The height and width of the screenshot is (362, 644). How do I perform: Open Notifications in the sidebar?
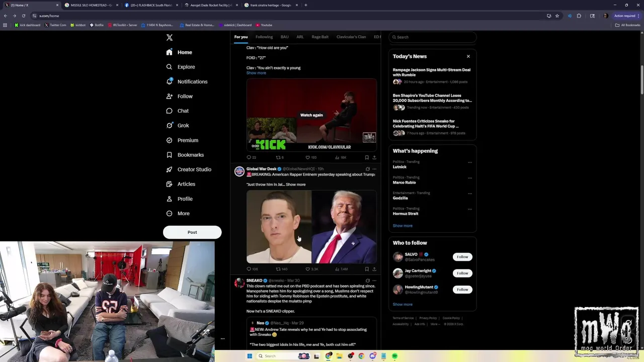pos(187,81)
